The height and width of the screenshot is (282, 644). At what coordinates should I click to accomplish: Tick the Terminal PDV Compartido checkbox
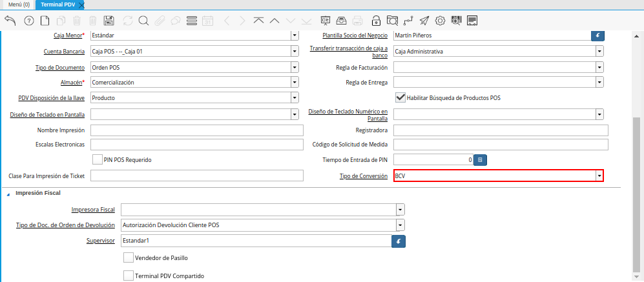[128, 276]
